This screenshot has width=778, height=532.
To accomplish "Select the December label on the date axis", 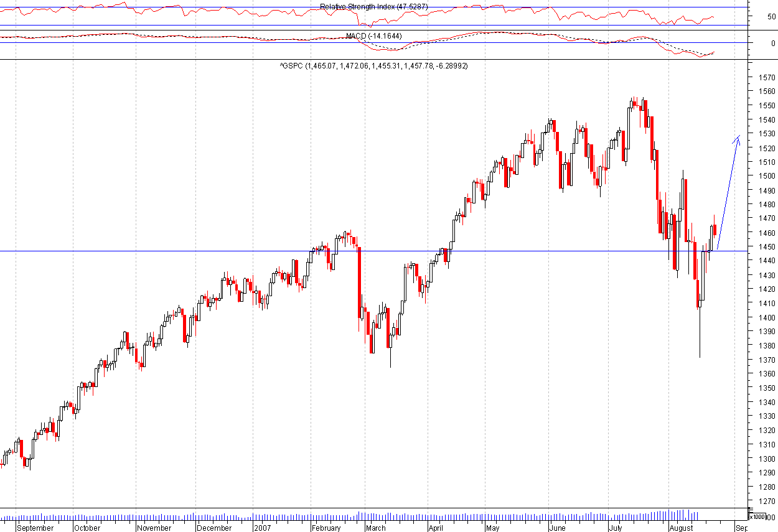I will 214,528.
